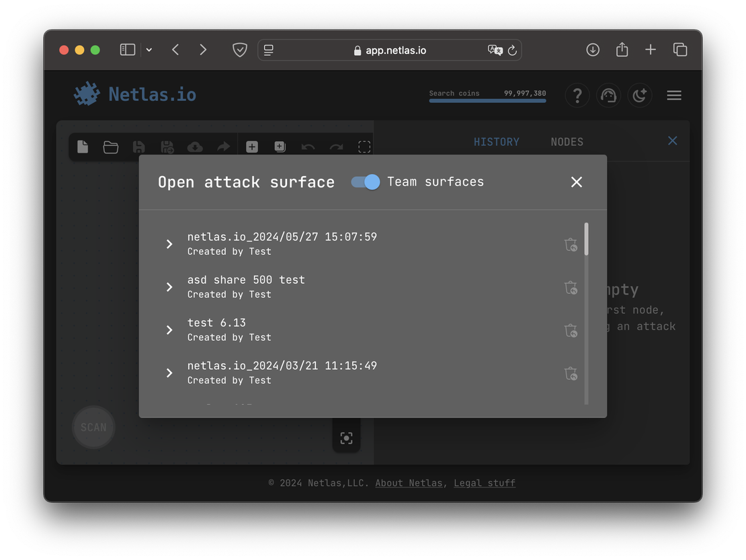Viewport: 746px width, 560px height.
Task: Click the dialog list scrollbar
Action: click(x=586, y=239)
